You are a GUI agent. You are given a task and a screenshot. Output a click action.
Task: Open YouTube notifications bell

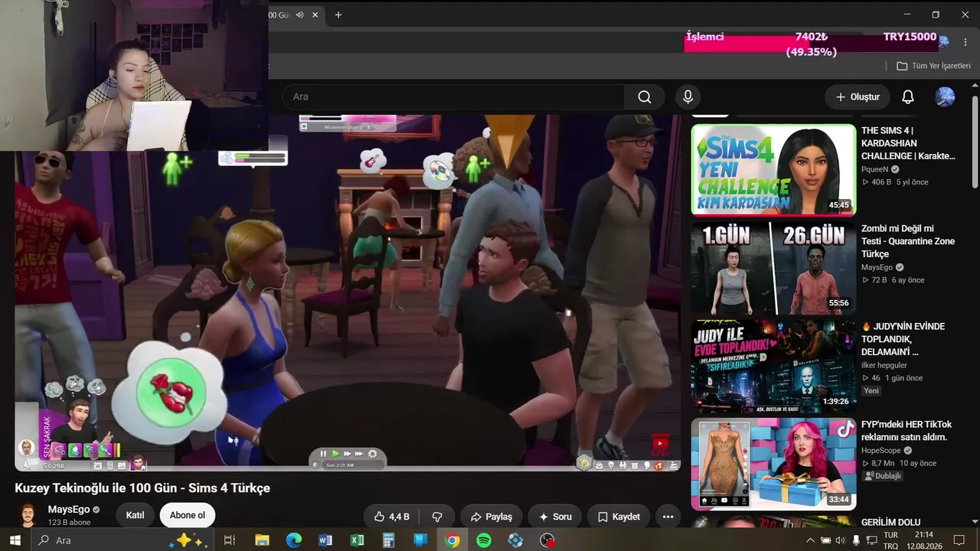click(x=907, y=97)
